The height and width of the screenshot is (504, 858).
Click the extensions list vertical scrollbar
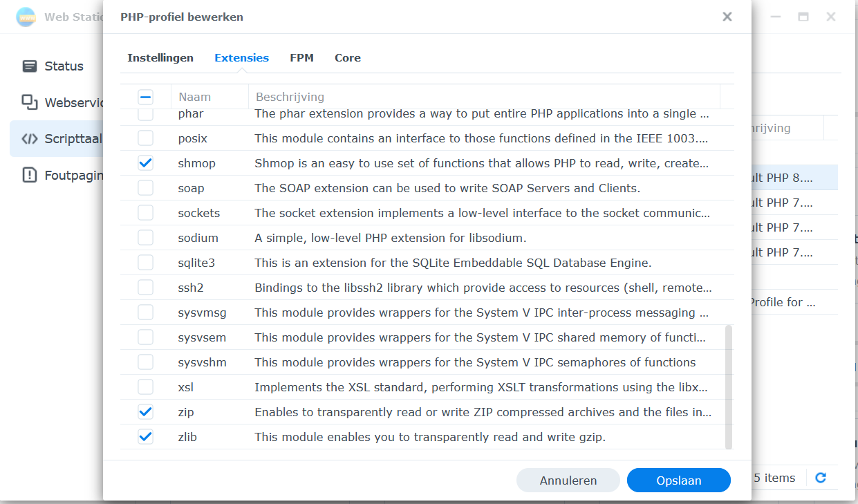click(728, 387)
